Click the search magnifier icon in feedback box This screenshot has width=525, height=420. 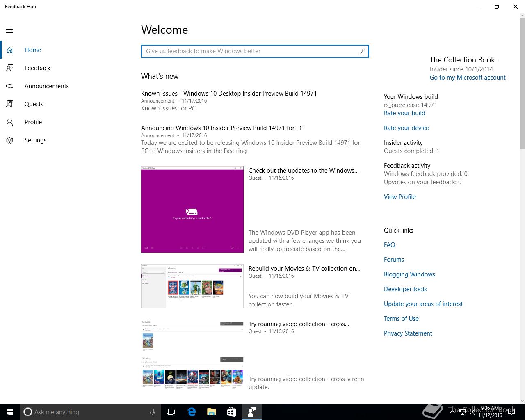pos(363,51)
